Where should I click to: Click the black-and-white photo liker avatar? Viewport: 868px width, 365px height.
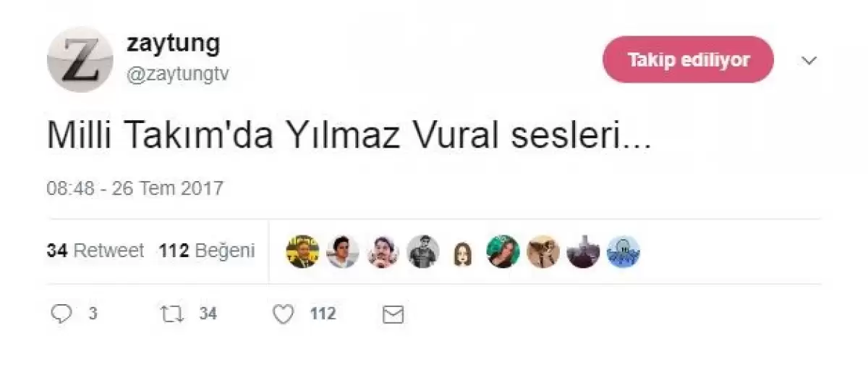tap(422, 251)
